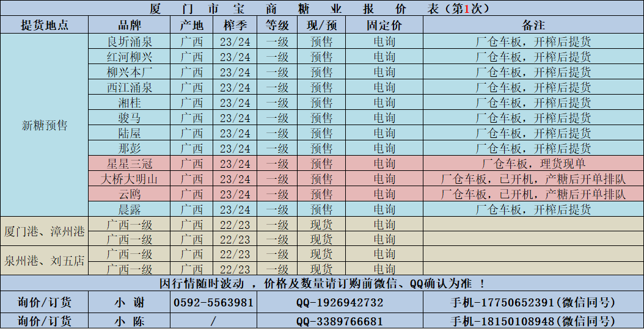Select the QQ-1926942732 contact cell
The width and height of the screenshot is (644, 329).
[x=340, y=303]
